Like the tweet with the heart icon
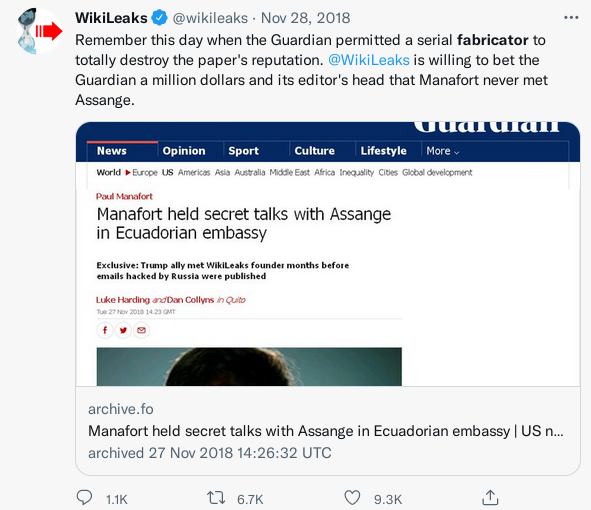This screenshot has height=510, width=591. (352, 498)
